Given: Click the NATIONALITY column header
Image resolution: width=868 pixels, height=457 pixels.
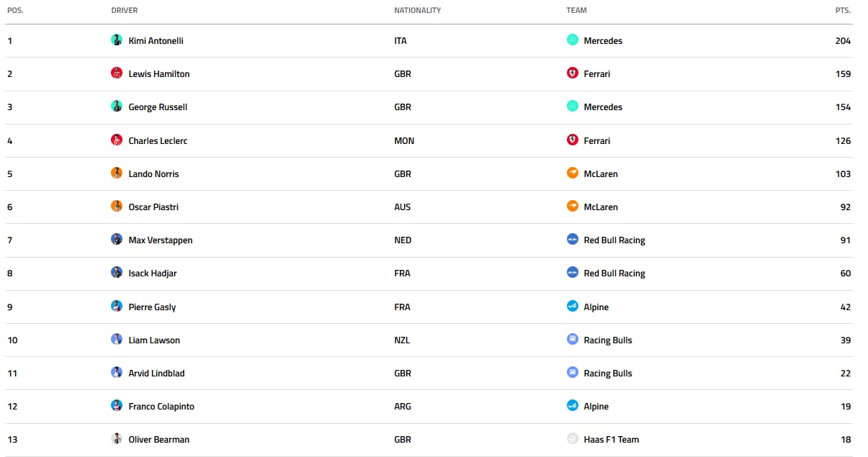Looking at the screenshot, I should click(418, 11).
